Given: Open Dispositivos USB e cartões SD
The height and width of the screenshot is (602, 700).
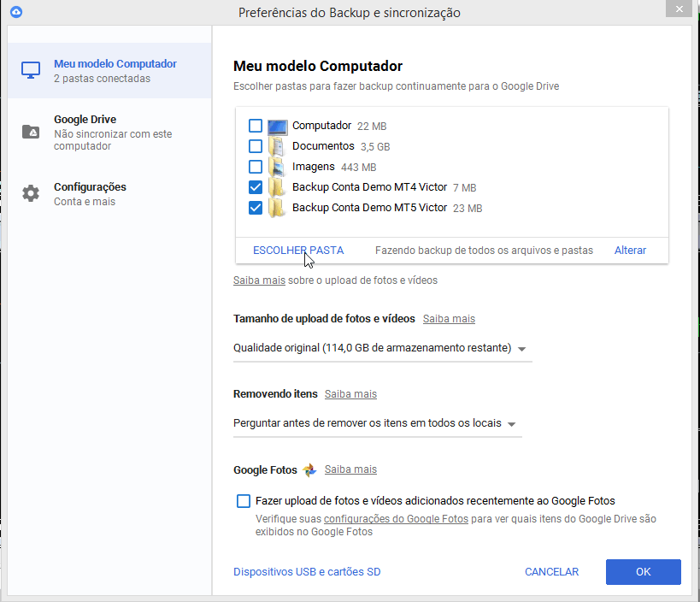Looking at the screenshot, I should [307, 572].
